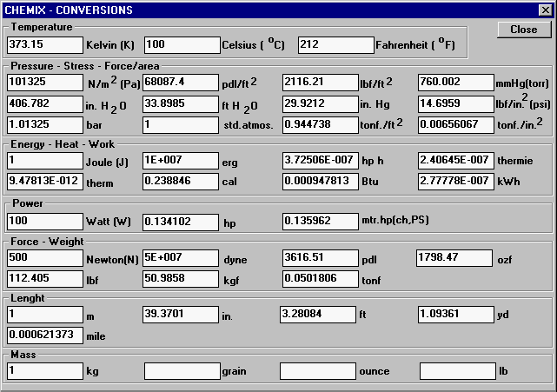
Task: Click the N/m² (Pa) pressure field
Action: pos(45,83)
